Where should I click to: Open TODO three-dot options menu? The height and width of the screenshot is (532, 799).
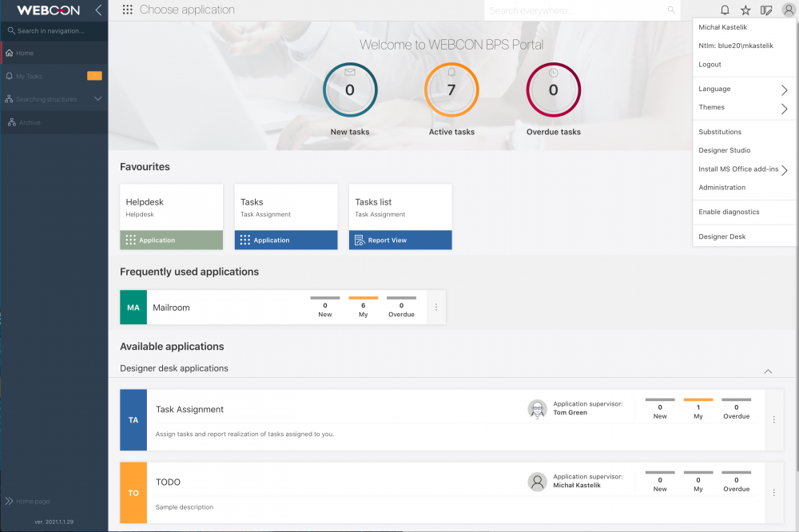click(774, 493)
